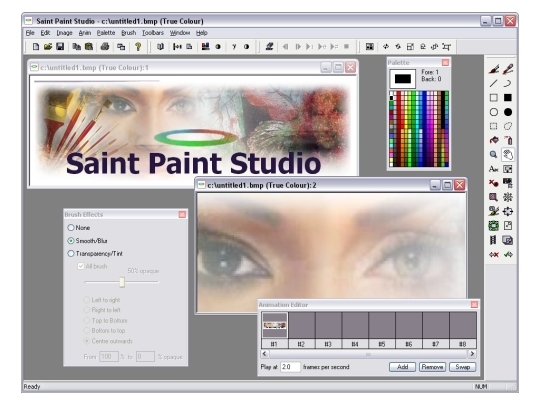Select the filled black Ellipse tool
Screen dimensions: 540x405
[x=508, y=112]
